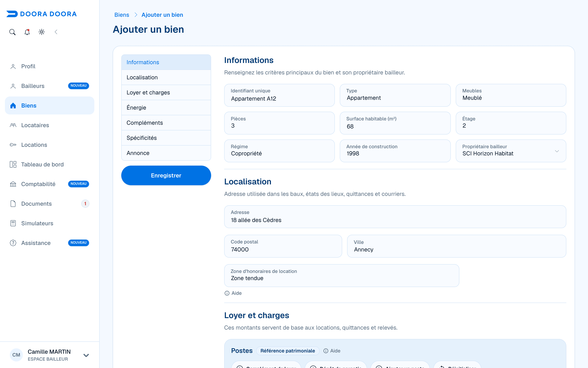This screenshot has width=588, height=368.
Task: Open notifications bell icon
Action: click(x=27, y=32)
